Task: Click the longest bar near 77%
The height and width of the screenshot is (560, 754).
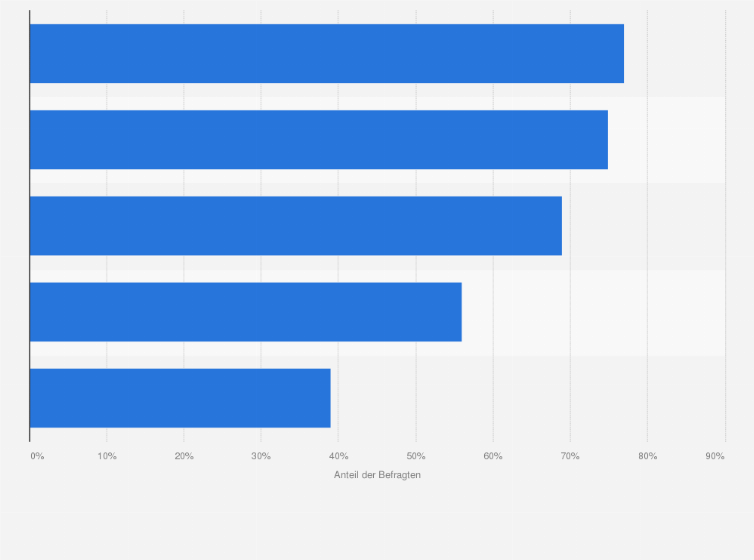Action: (327, 53)
